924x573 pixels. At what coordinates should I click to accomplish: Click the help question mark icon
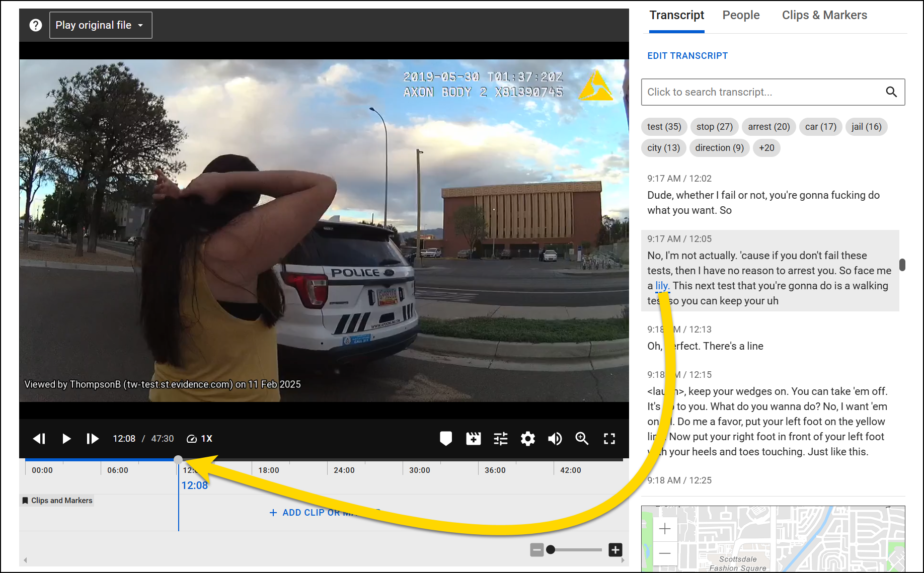point(36,25)
